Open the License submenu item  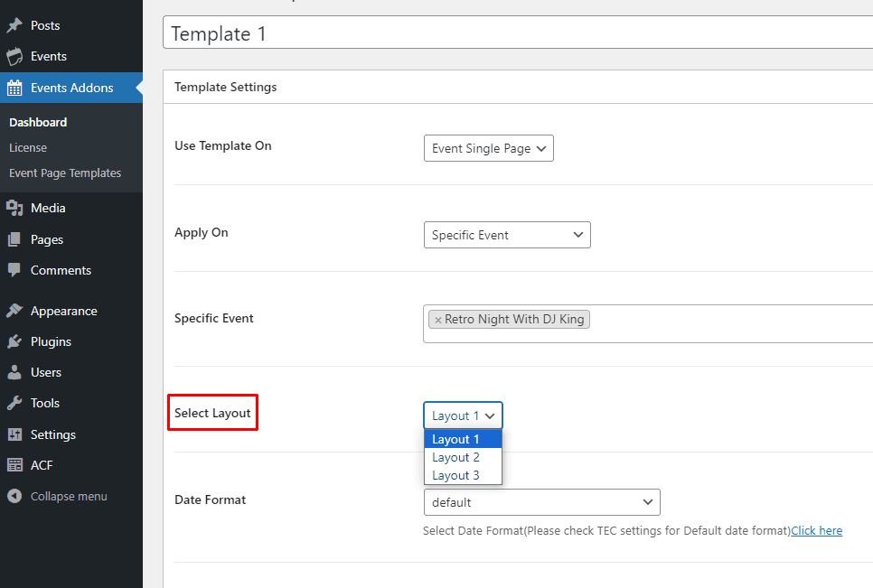point(28,147)
